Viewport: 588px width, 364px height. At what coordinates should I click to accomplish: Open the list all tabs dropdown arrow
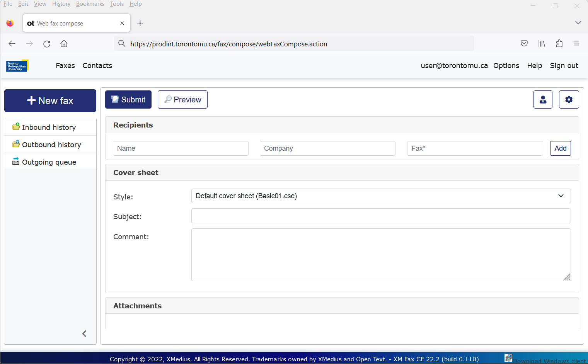[x=578, y=23]
